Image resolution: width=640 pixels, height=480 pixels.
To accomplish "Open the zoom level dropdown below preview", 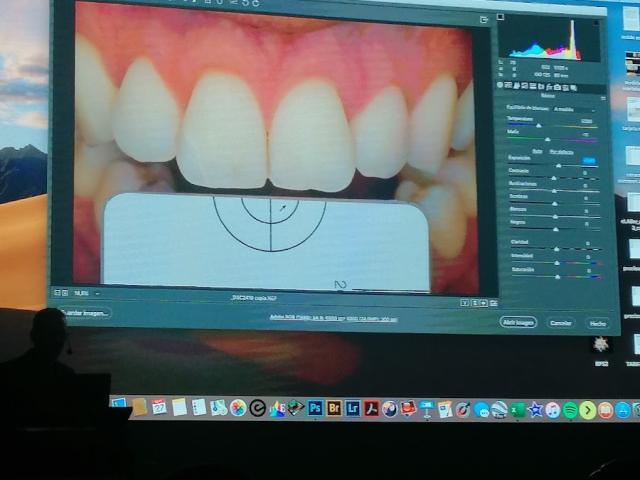I will 97,293.
